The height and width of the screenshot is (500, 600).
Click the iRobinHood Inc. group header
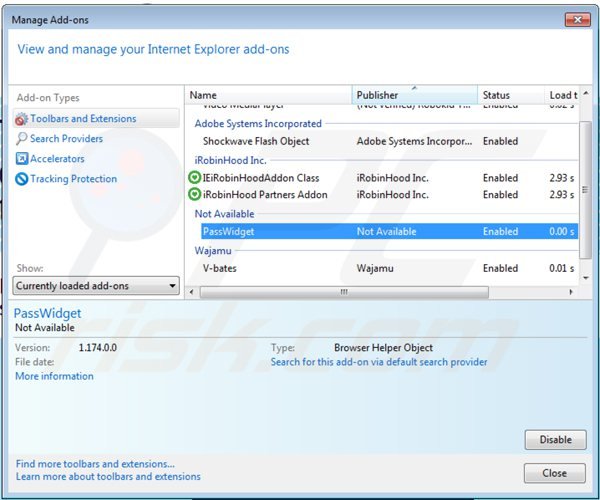231,160
